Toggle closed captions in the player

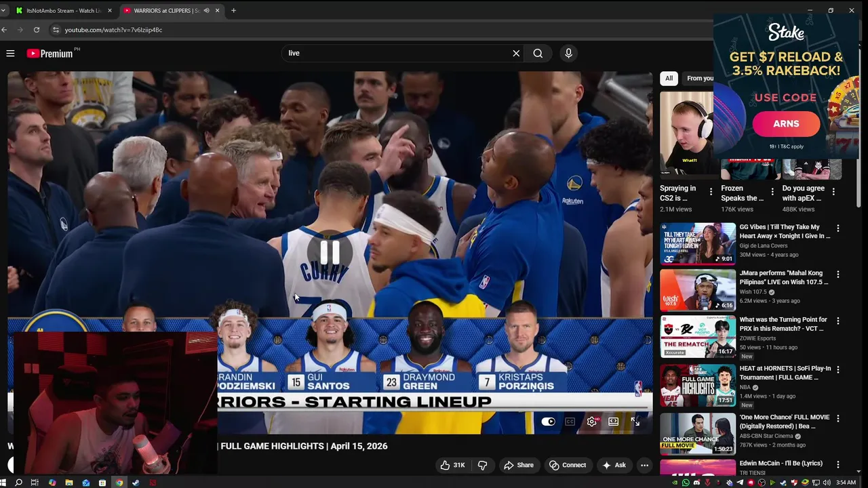(x=570, y=422)
